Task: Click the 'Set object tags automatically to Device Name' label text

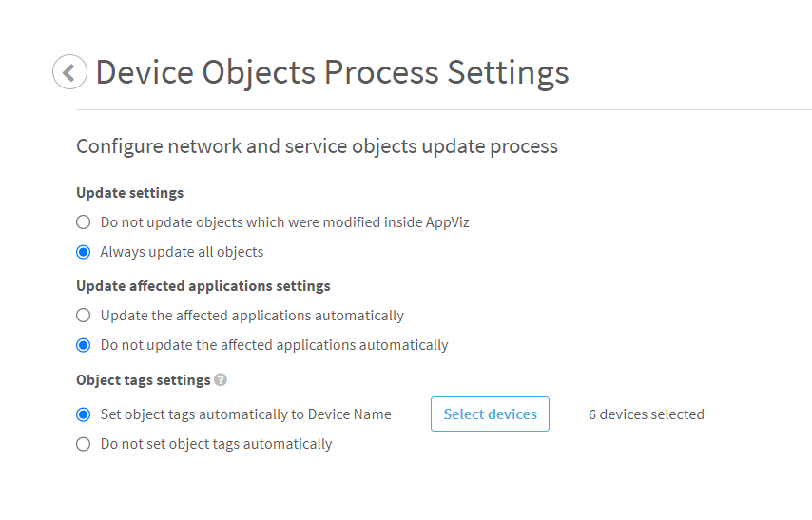Action: click(245, 414)
